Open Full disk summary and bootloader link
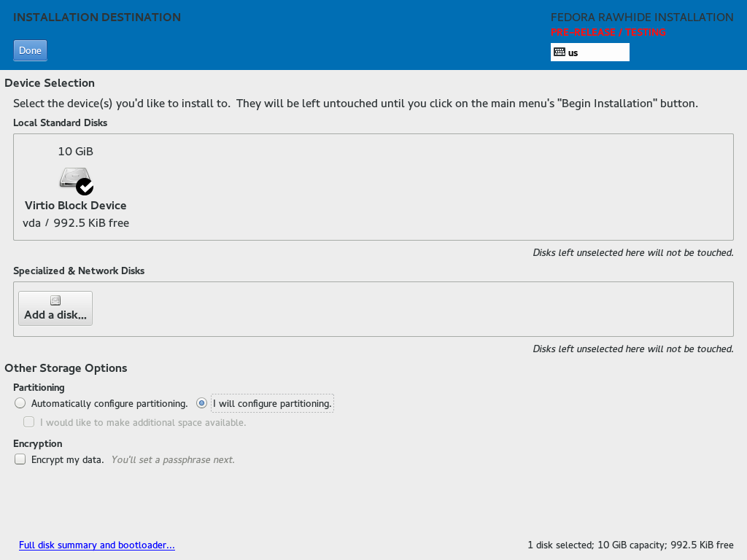Viewport: 747px width, 560px height. click(x=97, y=545)
